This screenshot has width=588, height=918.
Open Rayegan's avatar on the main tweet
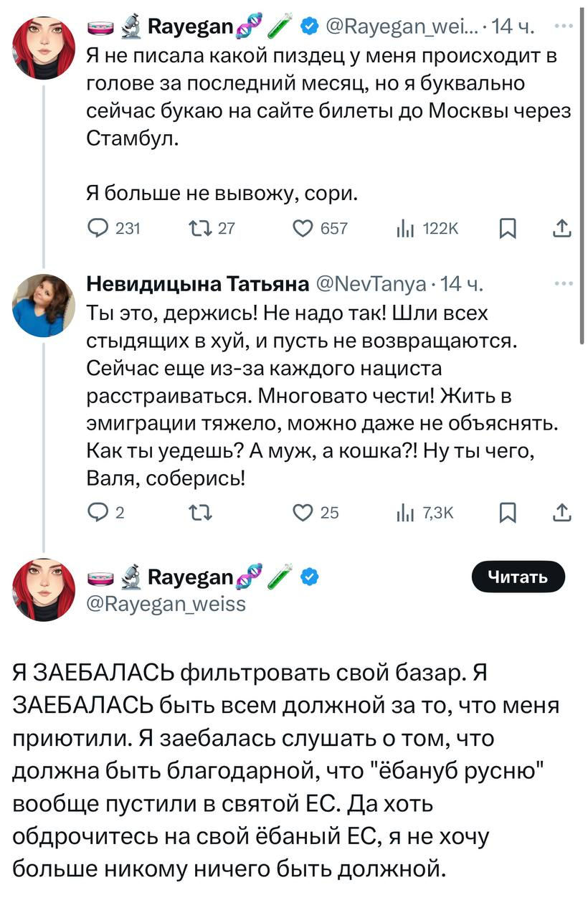point(44,590)
